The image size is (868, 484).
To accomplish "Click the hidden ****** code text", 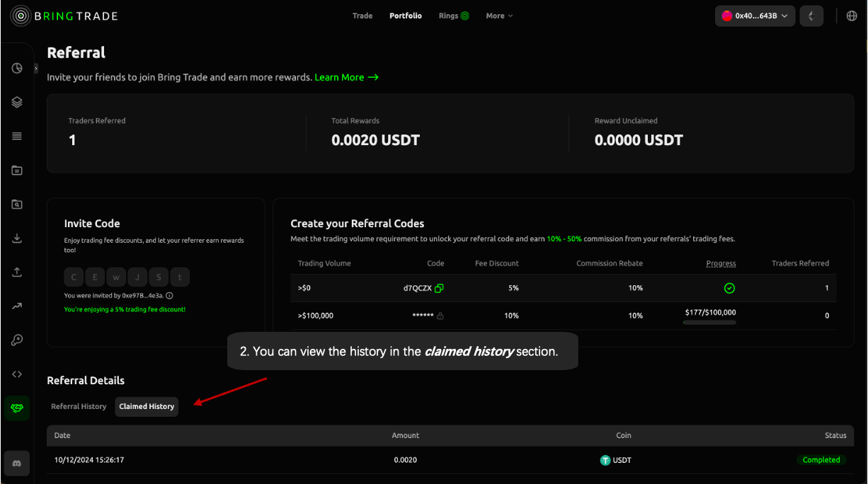I will (x=423, y=316).
